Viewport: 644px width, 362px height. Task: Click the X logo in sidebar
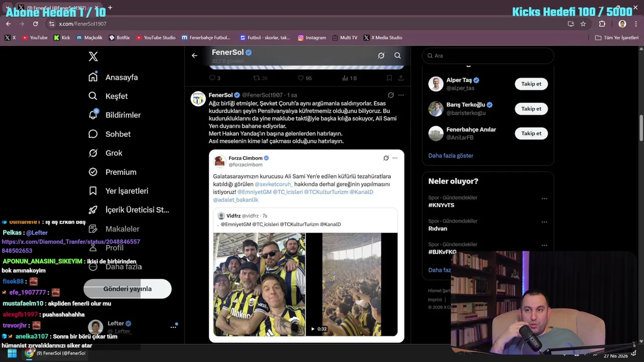coord(93,56)
